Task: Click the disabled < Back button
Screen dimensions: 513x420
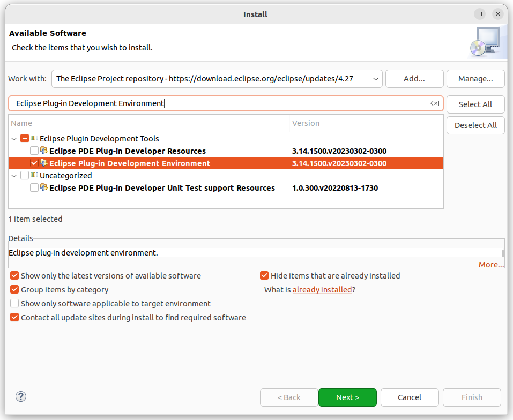Action: (289, 397)
